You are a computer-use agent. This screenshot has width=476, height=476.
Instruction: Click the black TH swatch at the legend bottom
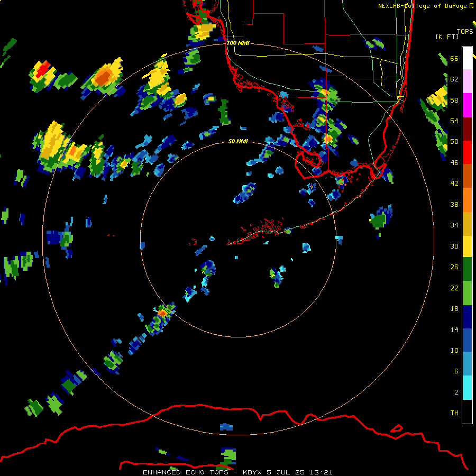(467, 411)
